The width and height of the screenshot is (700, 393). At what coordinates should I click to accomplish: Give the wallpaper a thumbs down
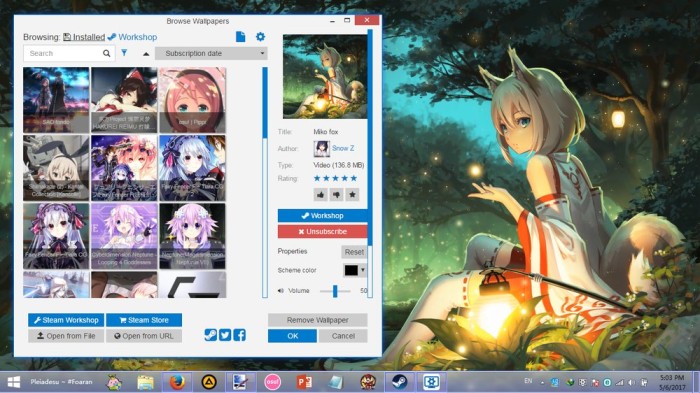pyautogui.click(x=336, y=194)
